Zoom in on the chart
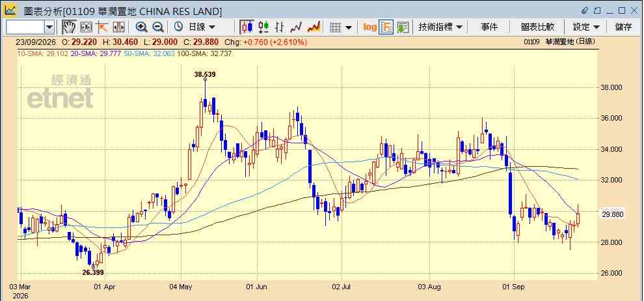This screenshot has height=301, width=644. pyautogui.click(x=142, y=27)
